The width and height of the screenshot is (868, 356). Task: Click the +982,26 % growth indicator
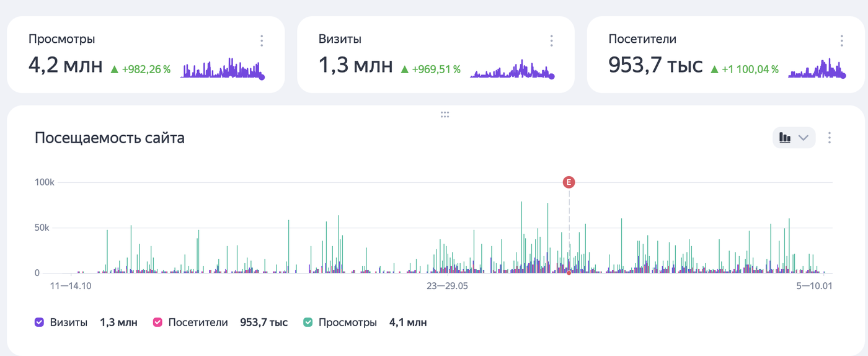pos(141,69)
